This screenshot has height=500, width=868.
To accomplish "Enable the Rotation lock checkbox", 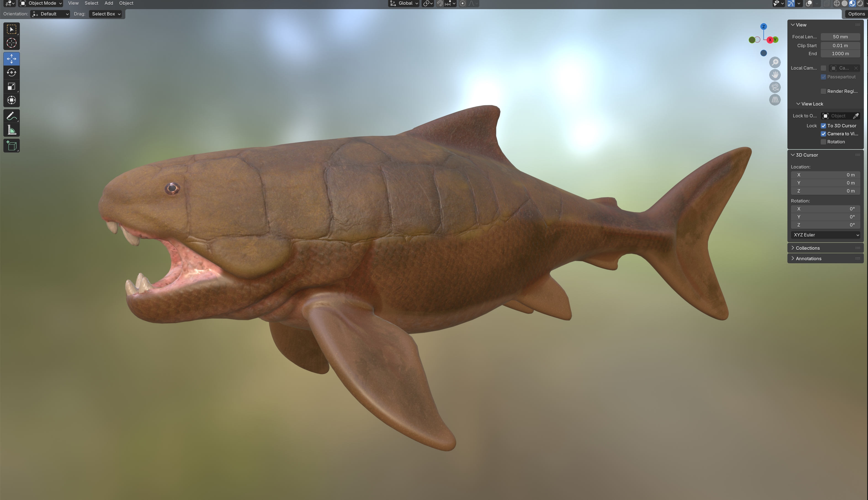I will [x=823, y=142].
